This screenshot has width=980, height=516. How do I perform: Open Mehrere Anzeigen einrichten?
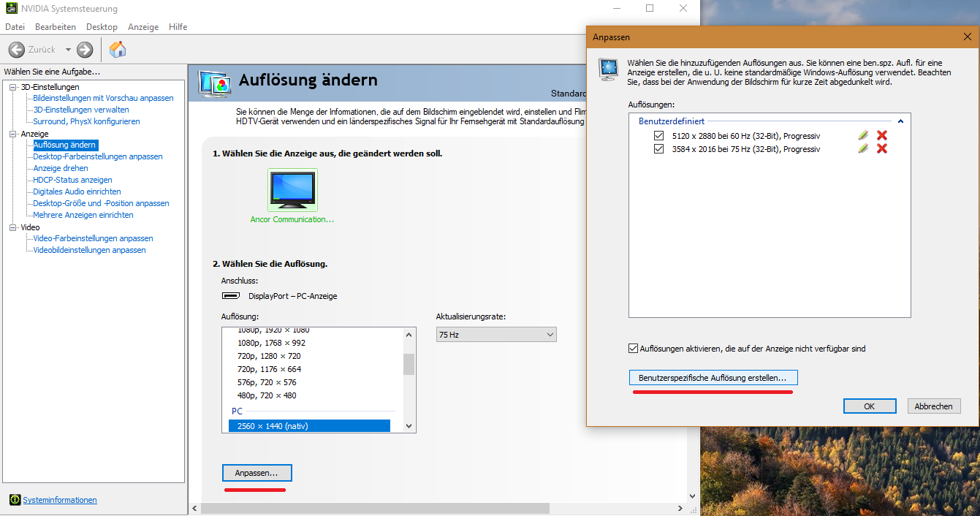coord(83,215)
